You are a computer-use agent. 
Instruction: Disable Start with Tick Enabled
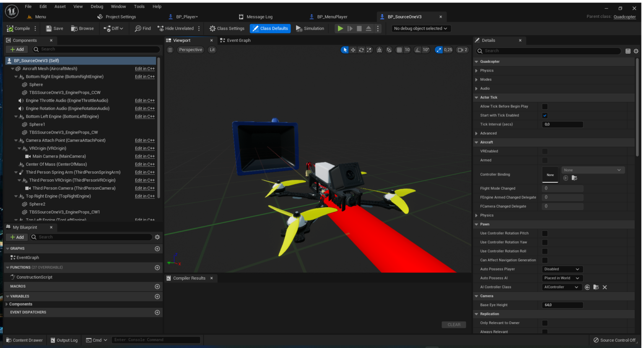click(545, 115)
